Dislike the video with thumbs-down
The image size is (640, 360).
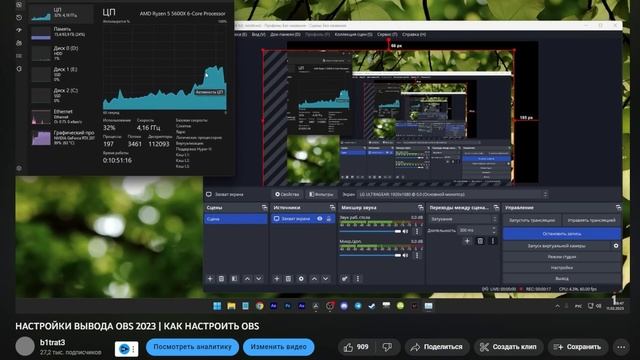click(387, 347)
